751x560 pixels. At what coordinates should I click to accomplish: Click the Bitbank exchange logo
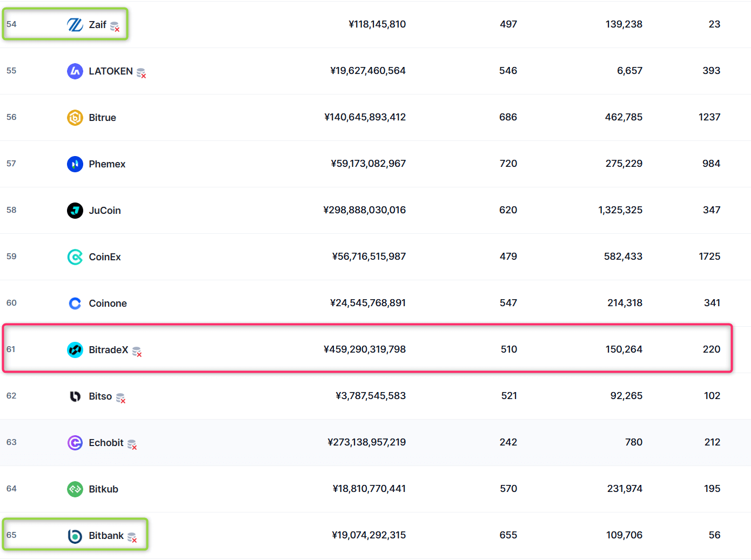[75, 536]
